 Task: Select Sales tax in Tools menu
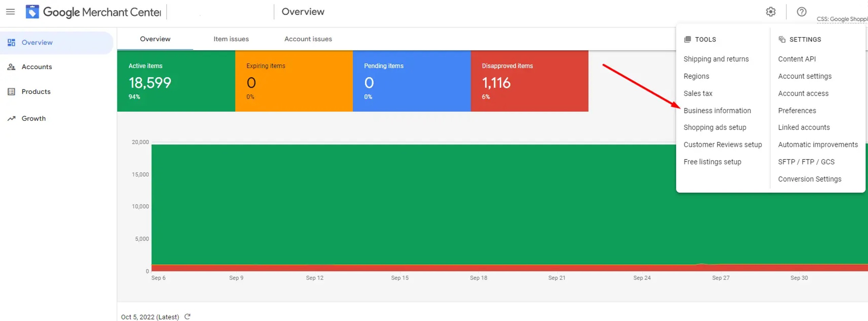pos(698,93)
